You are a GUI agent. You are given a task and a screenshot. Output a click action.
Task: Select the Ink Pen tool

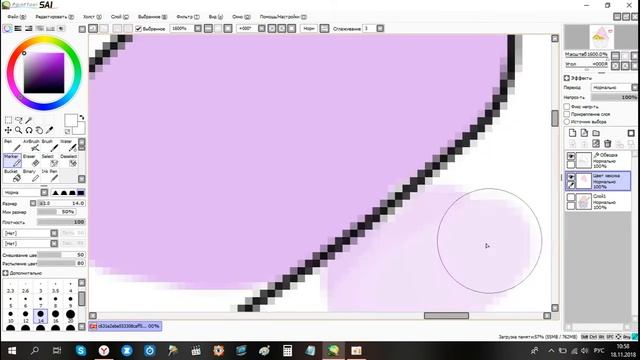(49, 176)
